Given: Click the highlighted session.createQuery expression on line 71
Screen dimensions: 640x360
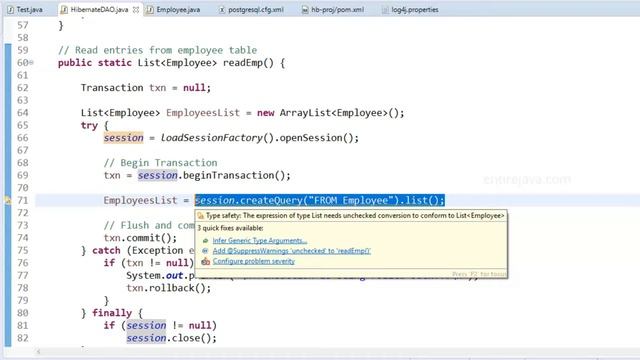Looking at the screenshot, I should tap(320, 200).
